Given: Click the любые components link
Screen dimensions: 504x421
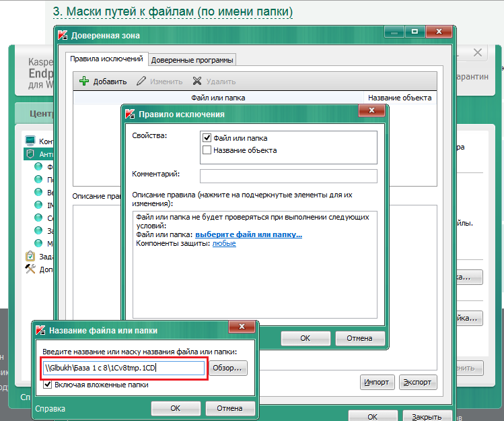Looking at the screenshot, I should (x=224, y=243).
